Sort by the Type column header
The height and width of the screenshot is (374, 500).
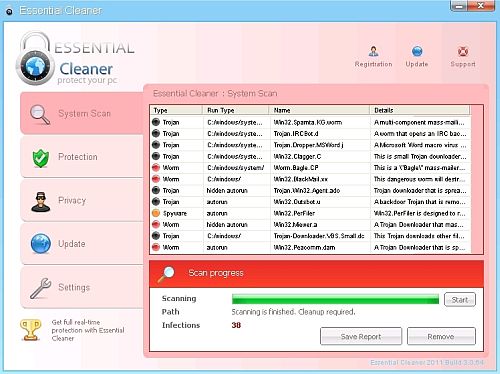click(176, 110)
